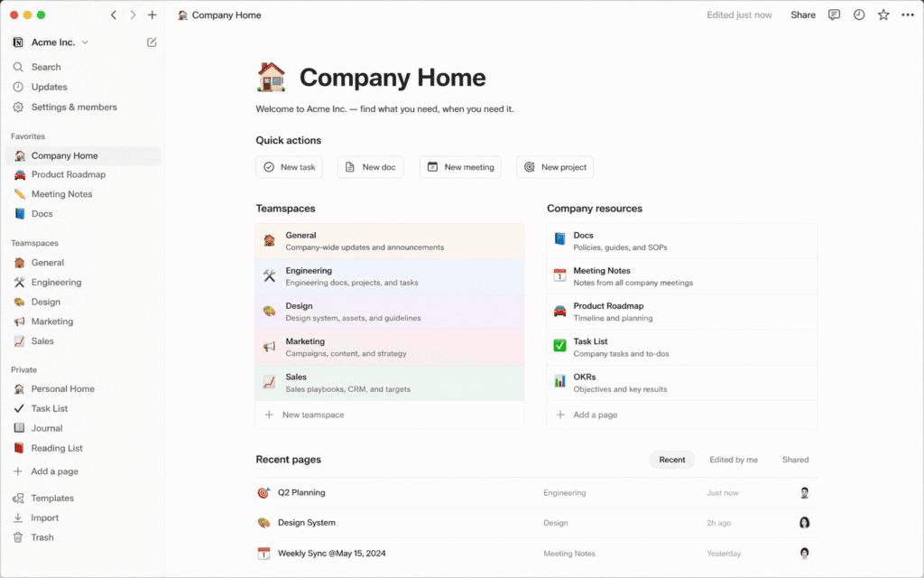Screen dimensions: 924x578
Task: Click the Product Roadmap car icon in resources
Action: pos(559,311)
